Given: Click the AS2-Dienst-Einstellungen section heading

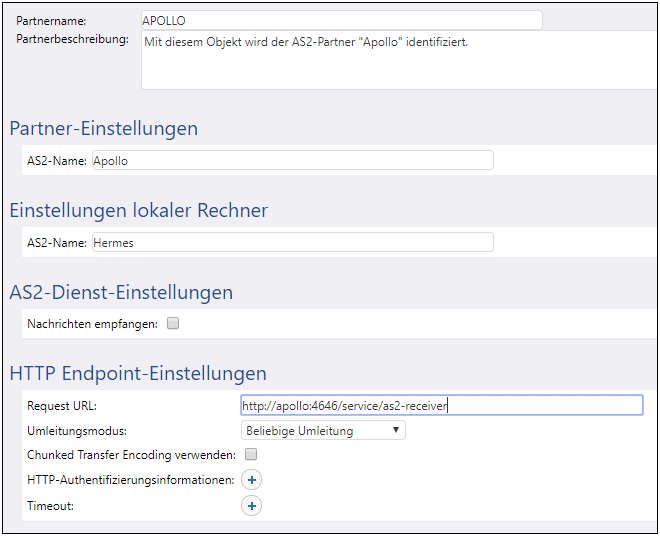Looking at the screenshot, I should [x=121, y=292].
